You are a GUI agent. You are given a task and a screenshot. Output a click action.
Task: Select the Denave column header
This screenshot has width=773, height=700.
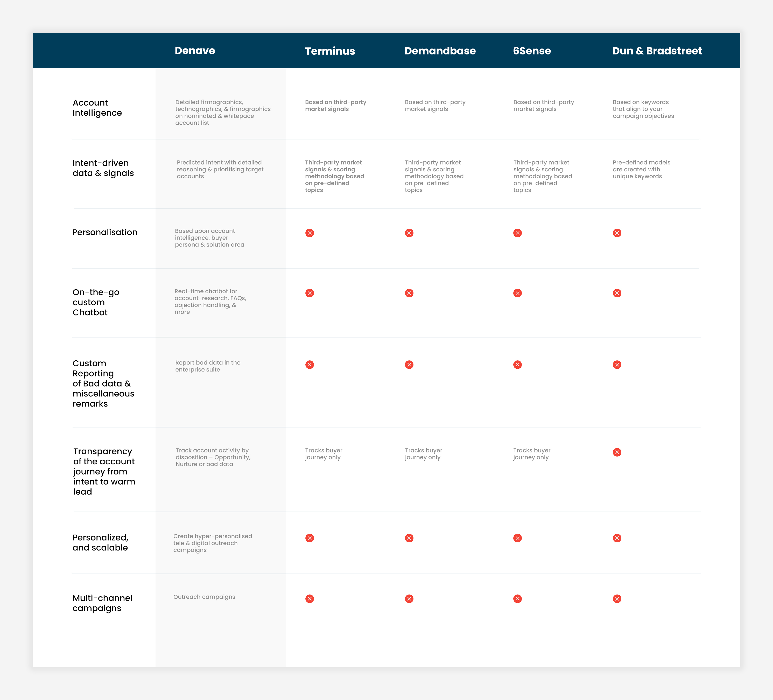coord(195,51)
